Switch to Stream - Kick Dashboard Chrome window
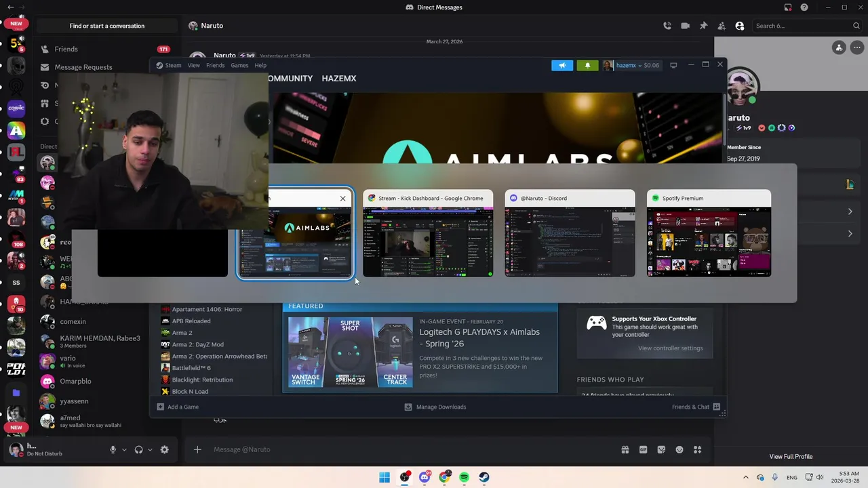868x488 pixels. tap(428, 233)
